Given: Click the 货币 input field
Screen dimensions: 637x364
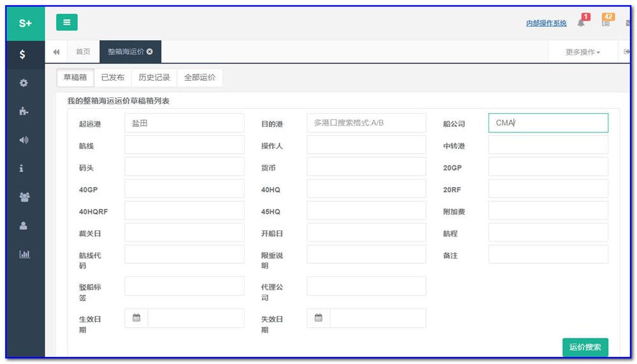Looking at the screenshot, I should pos(366,167).
